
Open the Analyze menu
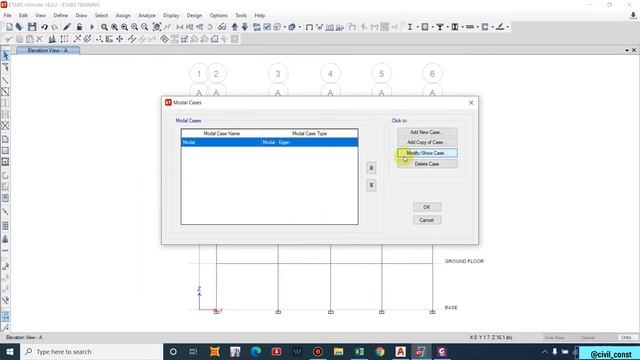pyautogui.click(x=147, y=15)
